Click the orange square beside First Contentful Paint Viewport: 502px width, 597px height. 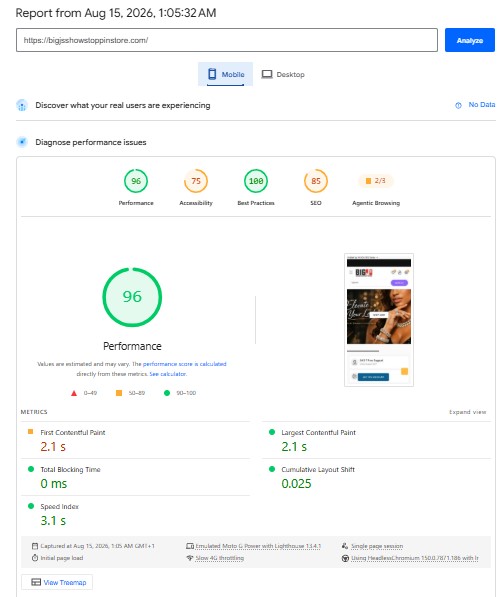click(x=30, y=432)
